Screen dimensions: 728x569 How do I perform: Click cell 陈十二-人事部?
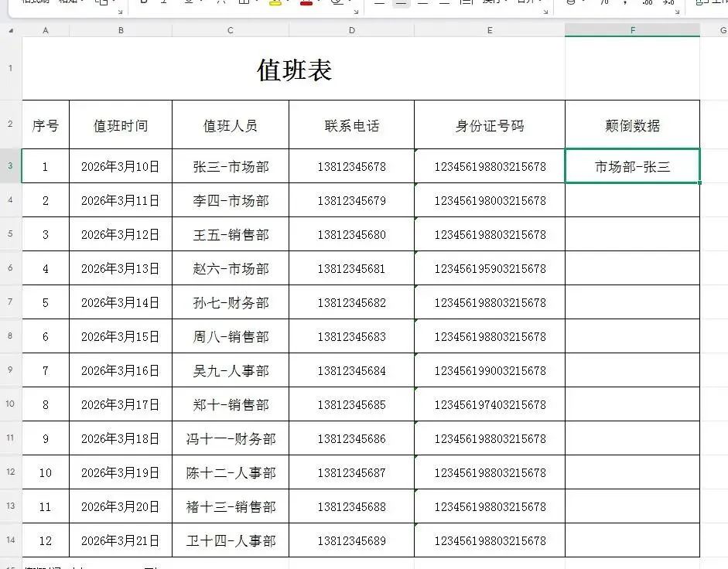231,472
